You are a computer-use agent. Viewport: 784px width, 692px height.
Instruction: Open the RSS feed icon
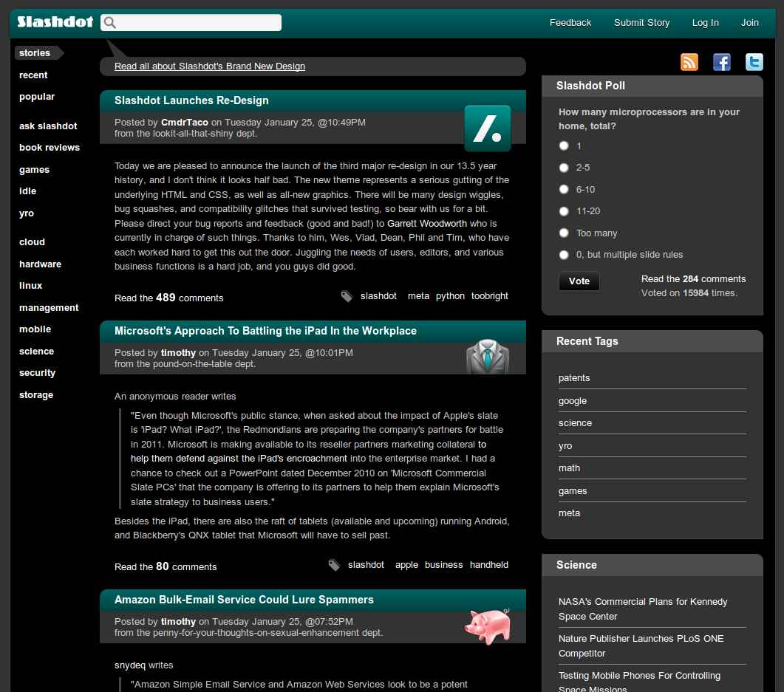(689, 62)
